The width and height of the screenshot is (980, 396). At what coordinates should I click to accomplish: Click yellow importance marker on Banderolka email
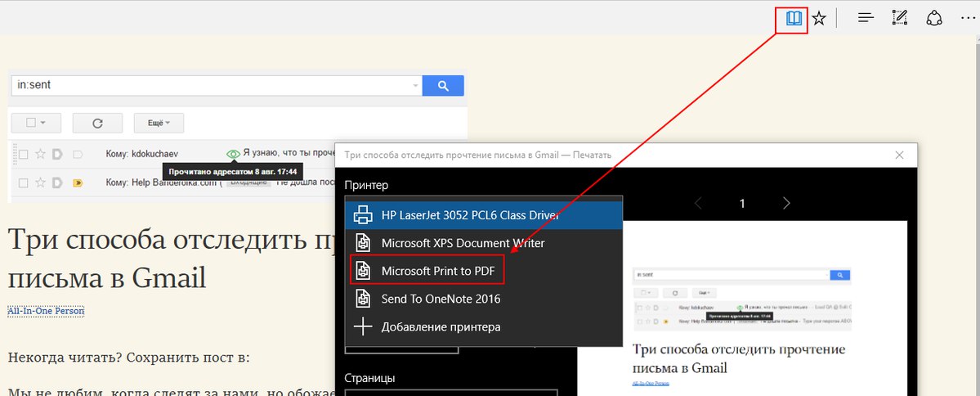pos(78,183)
